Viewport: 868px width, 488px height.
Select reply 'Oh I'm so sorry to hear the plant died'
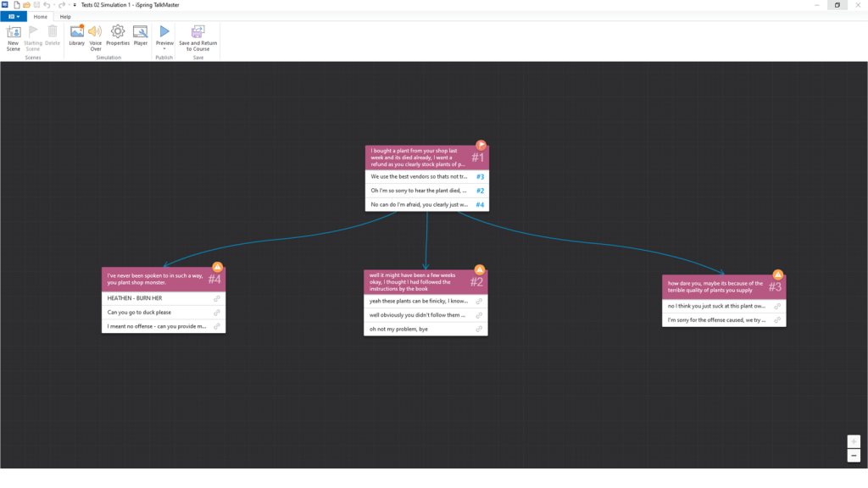pos(427,191)
